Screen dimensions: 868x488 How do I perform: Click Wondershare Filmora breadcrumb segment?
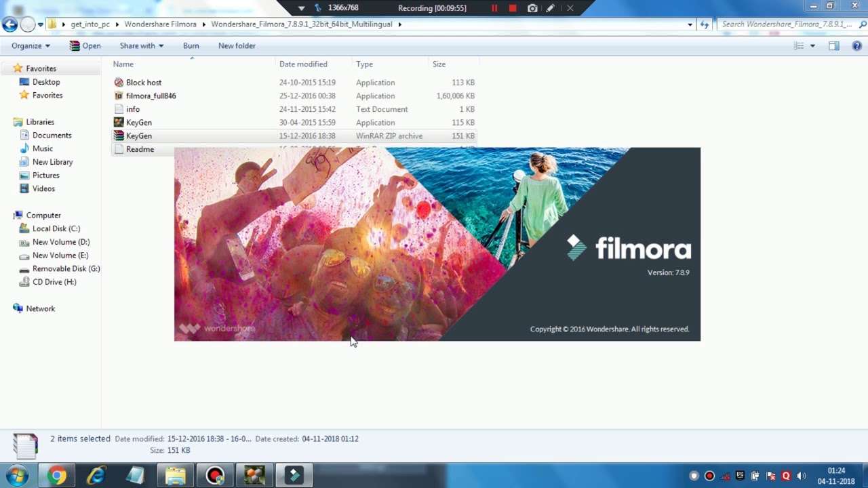pos(160,24)
